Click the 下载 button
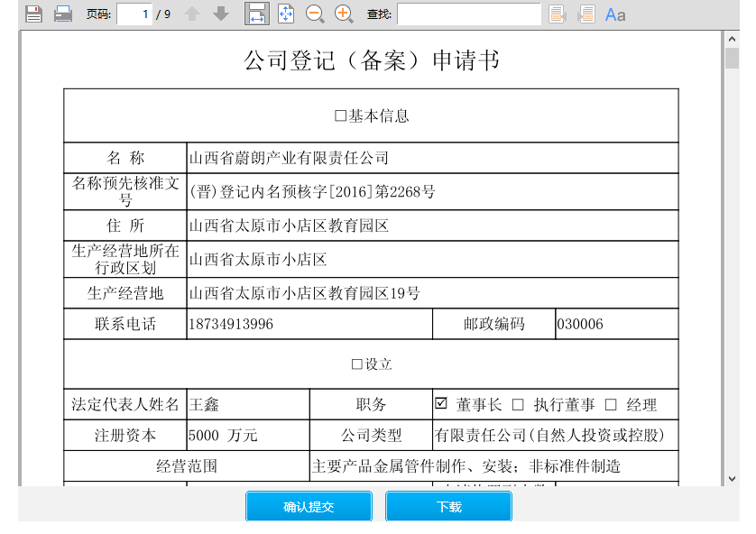756x534 pixels. click(448, 506)
